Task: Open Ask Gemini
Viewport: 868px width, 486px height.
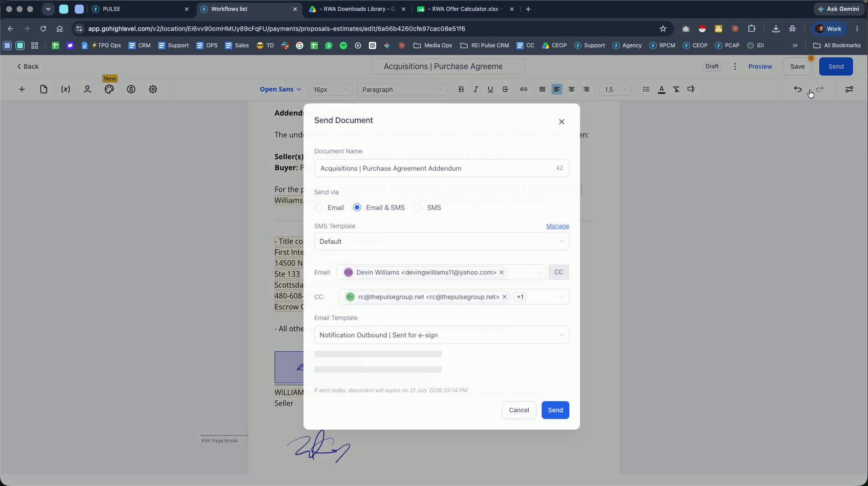Action: pyautogui.click(x=838, y=9)
